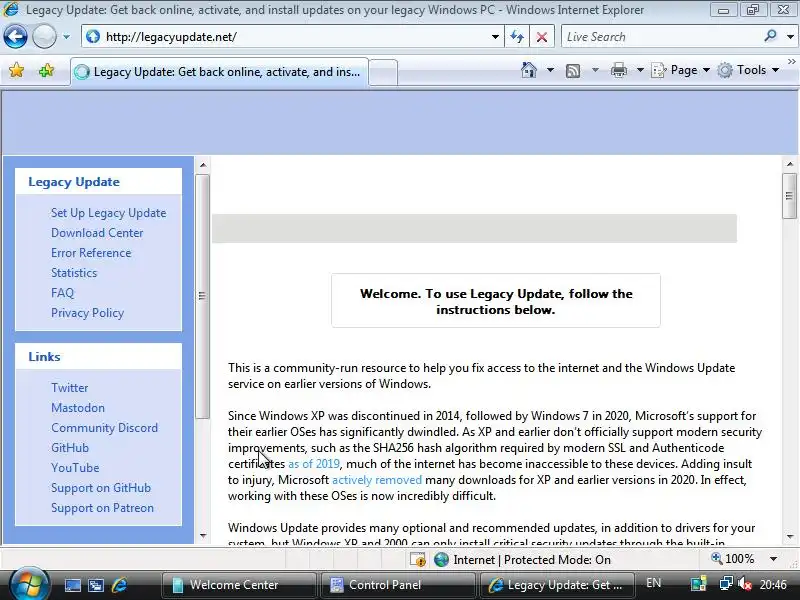Screen dimensions: 800x600
Task: Click the network tray icon
Action: coord(726,583)
